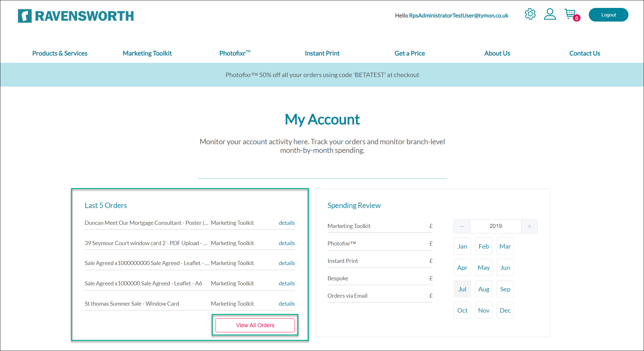
Task: Open the Products & Services menu
Action: [x=60, y=53]
